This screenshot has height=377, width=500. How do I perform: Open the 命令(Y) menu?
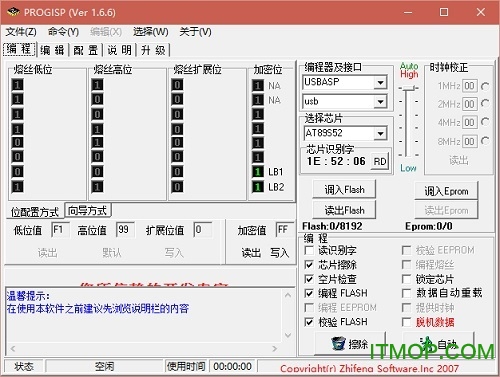click(x=63, y=32)
